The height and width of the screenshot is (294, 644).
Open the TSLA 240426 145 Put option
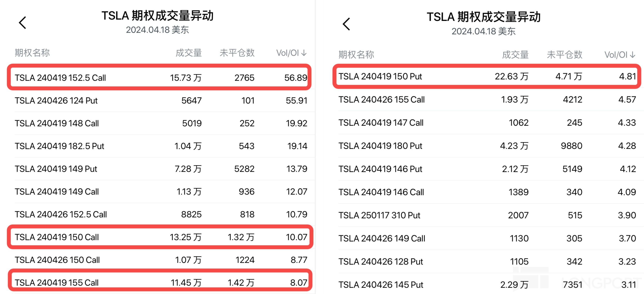point(381,285)
